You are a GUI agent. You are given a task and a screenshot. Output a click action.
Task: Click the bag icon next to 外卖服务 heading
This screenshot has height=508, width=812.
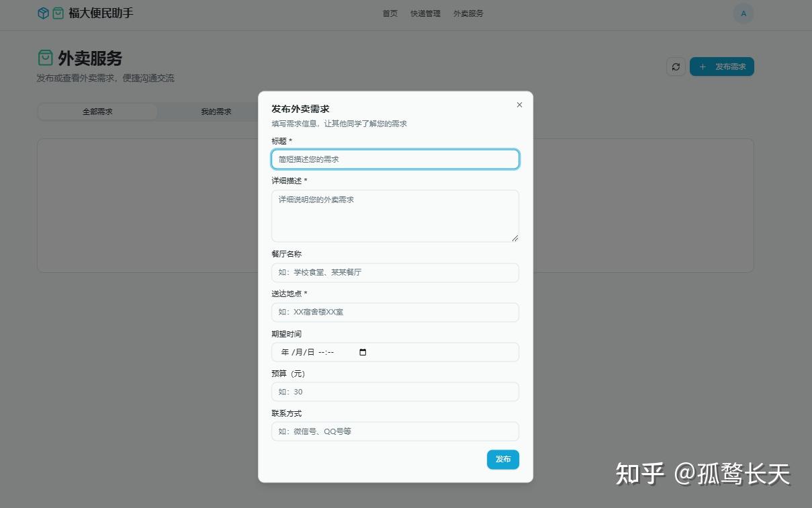click(x=44, y=58)
